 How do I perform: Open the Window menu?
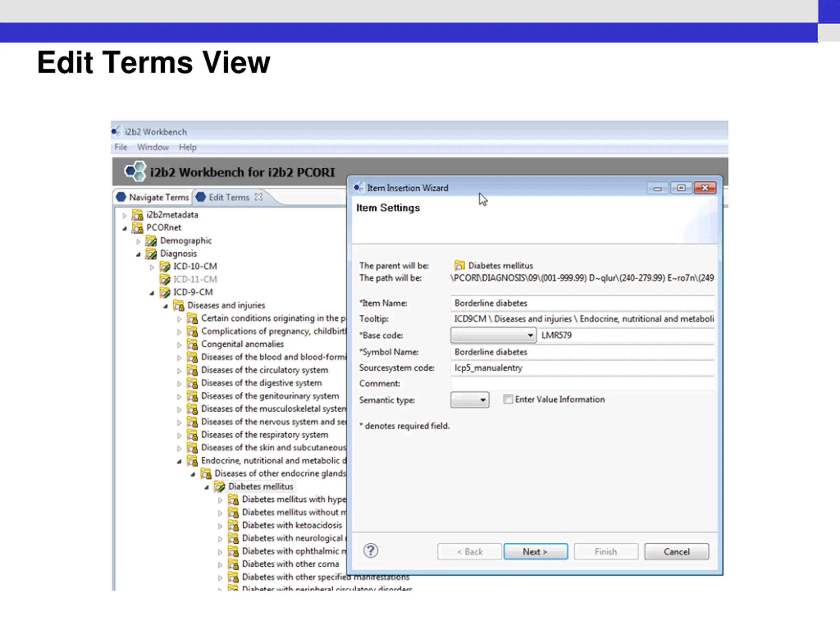pyautogui.click(x=153, y=147)
